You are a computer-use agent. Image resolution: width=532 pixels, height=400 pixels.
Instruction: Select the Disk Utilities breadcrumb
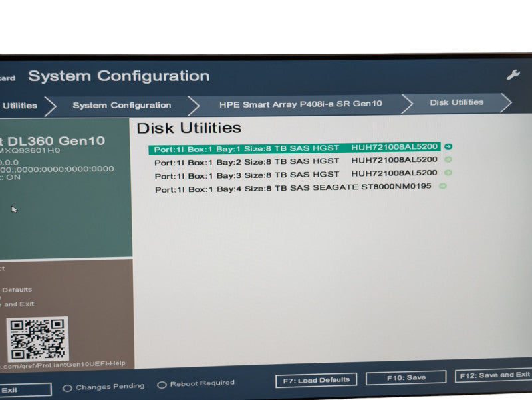[x=457, y=102]
